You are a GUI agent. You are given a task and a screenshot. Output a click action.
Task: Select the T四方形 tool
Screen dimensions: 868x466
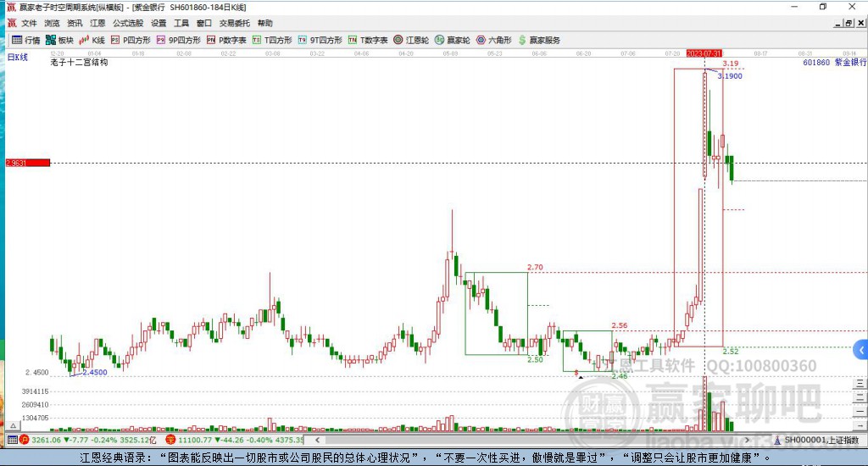coord(272,40)
